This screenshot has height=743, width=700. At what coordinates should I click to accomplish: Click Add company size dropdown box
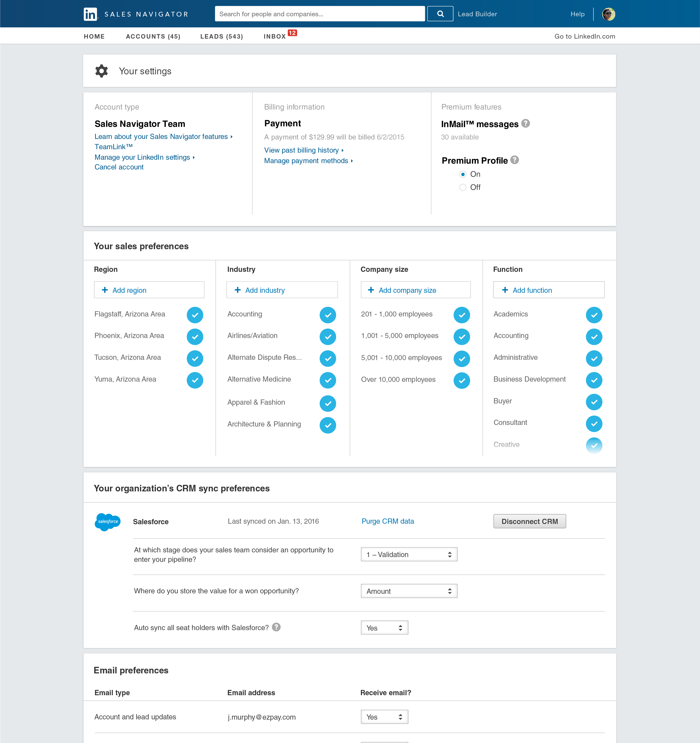tap(415, 290)
